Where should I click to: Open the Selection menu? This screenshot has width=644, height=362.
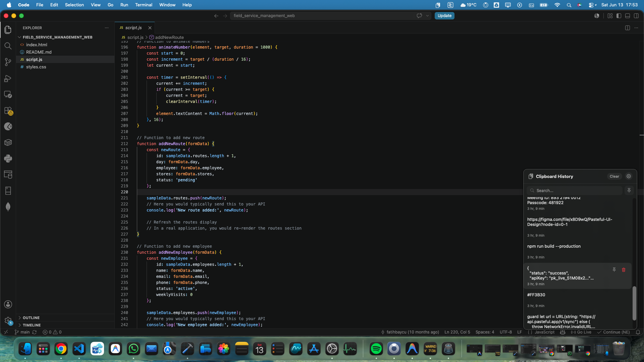coord(74,5)
